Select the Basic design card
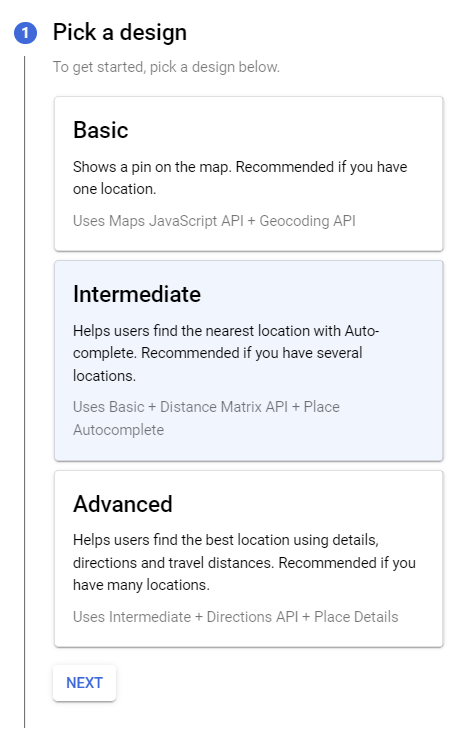458x730 pixels. [249, 174]
